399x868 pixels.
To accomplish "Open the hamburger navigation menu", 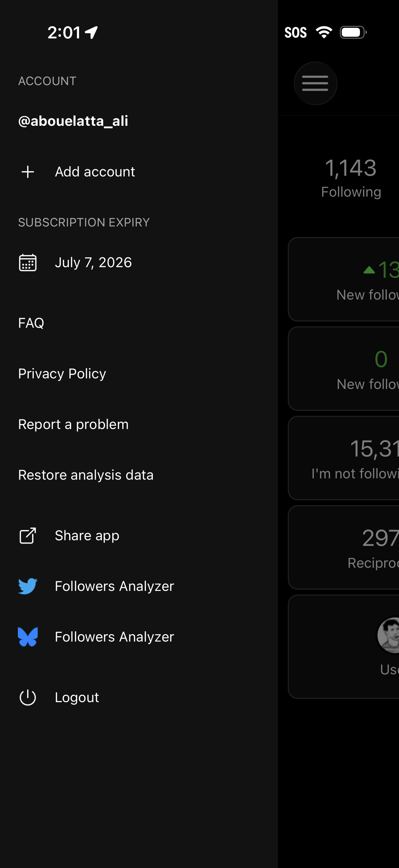I will click(x=316, y=83).
